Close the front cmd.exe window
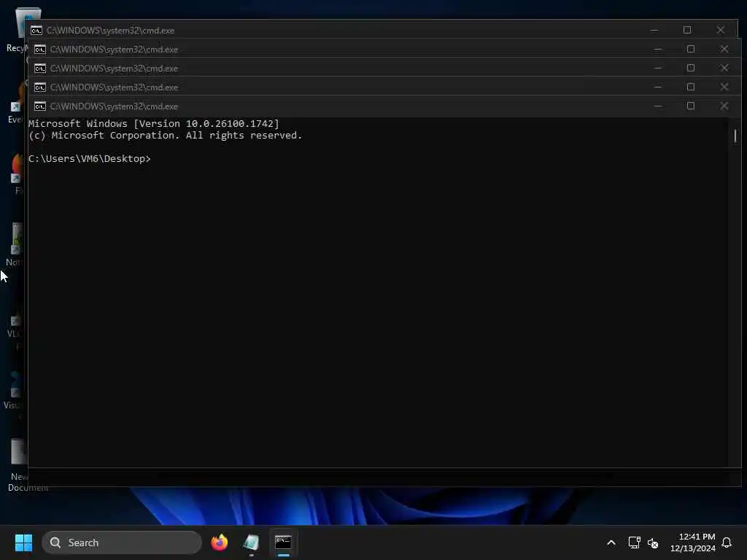The width and height of the screenshot is (747, 560). pos(724,106)
